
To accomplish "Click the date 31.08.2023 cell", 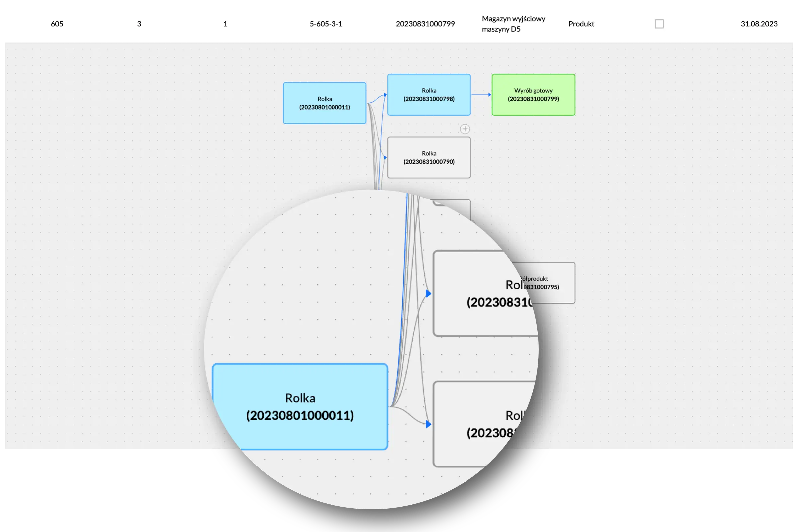I will point(759,24).
